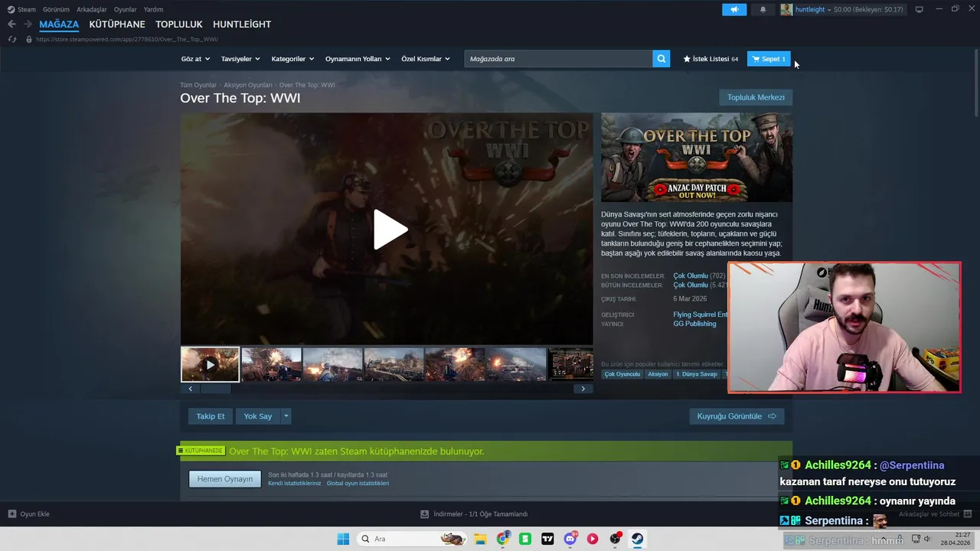This screenshot has width=980, height=551.
Task: Open the dropdown arrow beside Yok Say
Action: pos(286,416)
